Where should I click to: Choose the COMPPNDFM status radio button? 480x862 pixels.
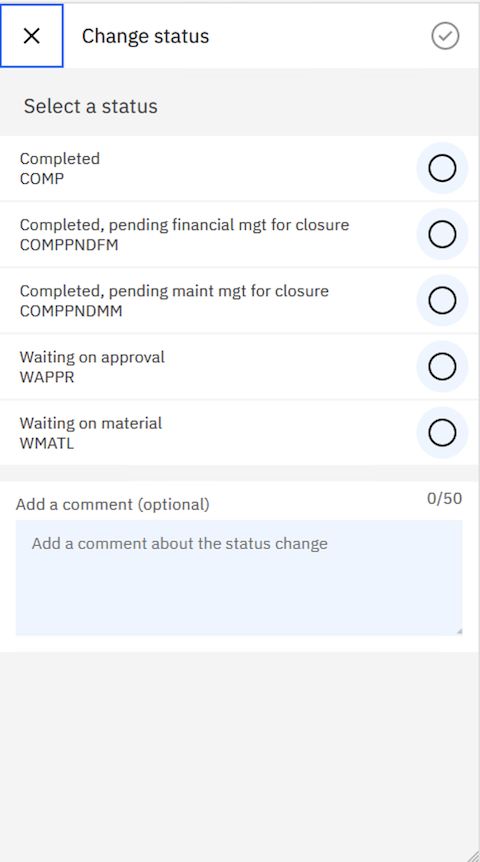(442, 234)
